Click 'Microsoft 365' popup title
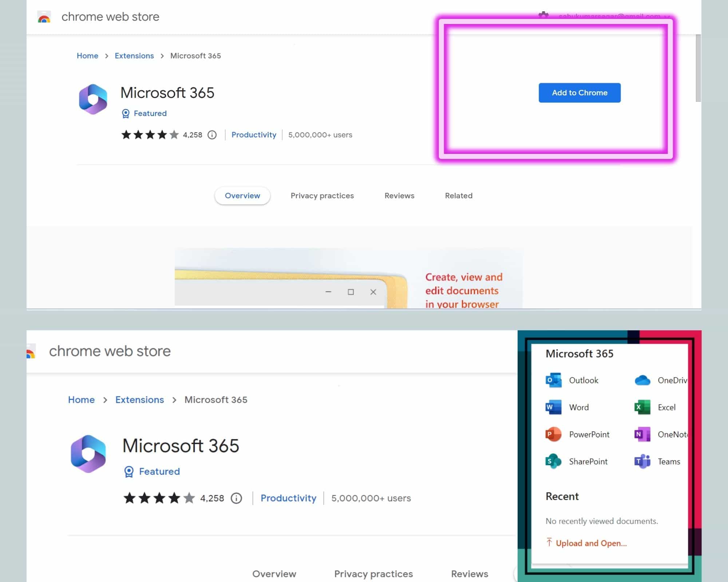Screen dimensions: 728x582 point(579,354)
